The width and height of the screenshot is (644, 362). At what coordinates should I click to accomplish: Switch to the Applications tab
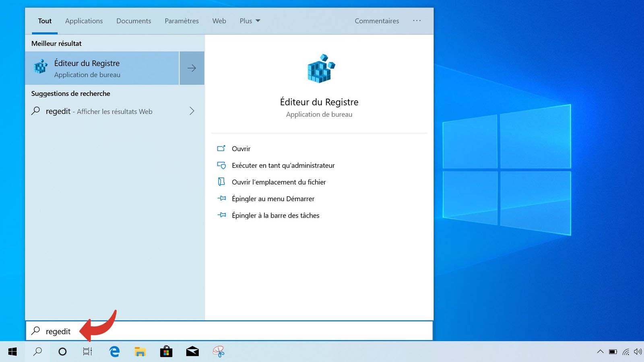pos(84,21)
